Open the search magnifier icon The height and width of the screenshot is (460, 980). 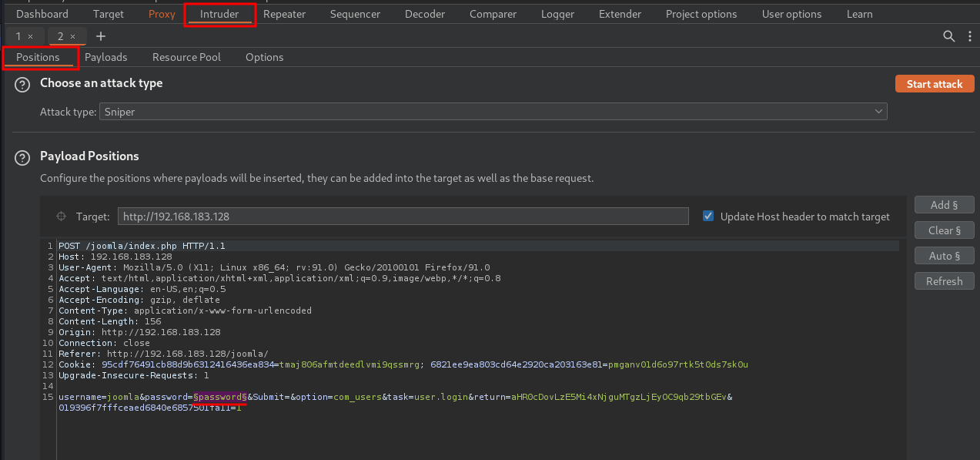[x=949, y=36]
